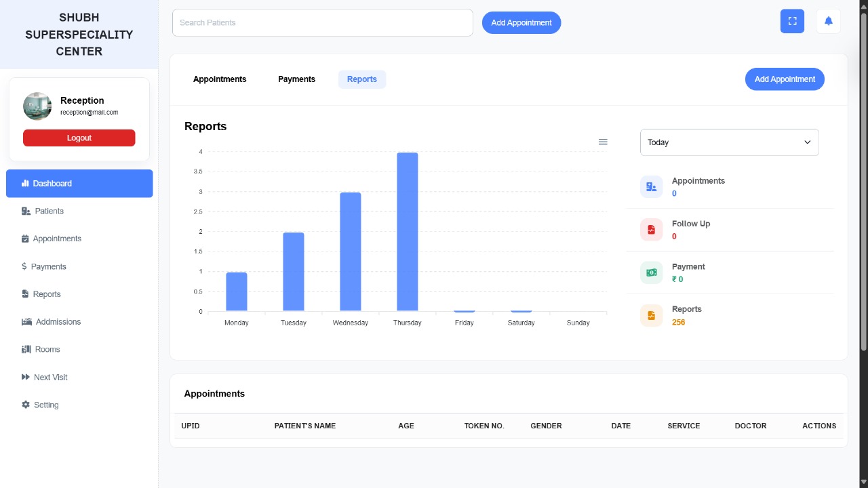Open Rooms in the sidebar
The height and width of the screenshot is (488, 868).
click(79, 350)
